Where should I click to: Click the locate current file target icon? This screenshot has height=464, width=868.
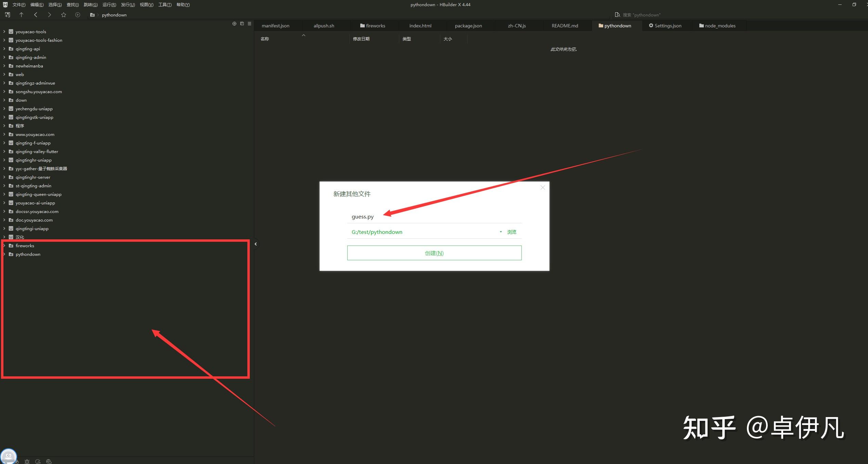click(x=234, y=24)
